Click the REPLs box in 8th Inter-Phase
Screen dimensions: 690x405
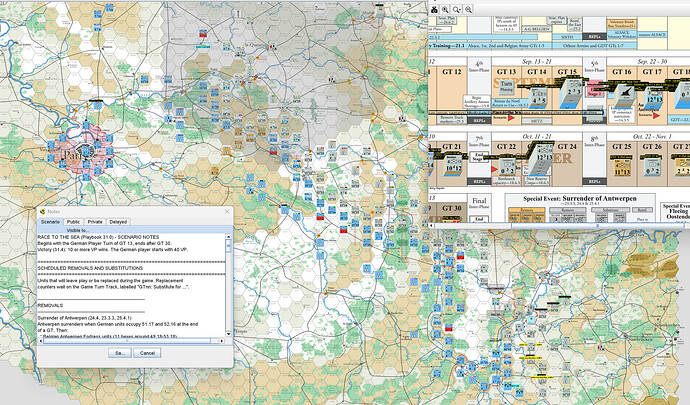pyautogui.click(x=595, y=181)
